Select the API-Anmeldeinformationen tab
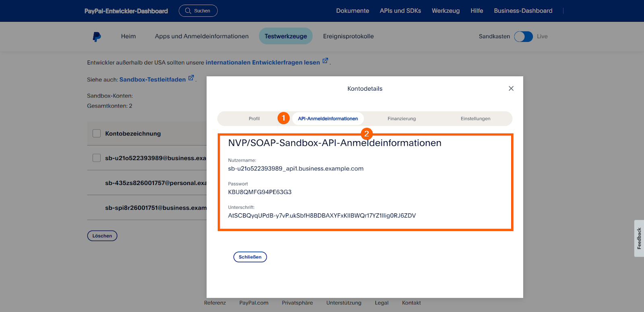Image resolution: width=644 pixels, height=312 pixels. pyautogui.click(x=328, y=119)
